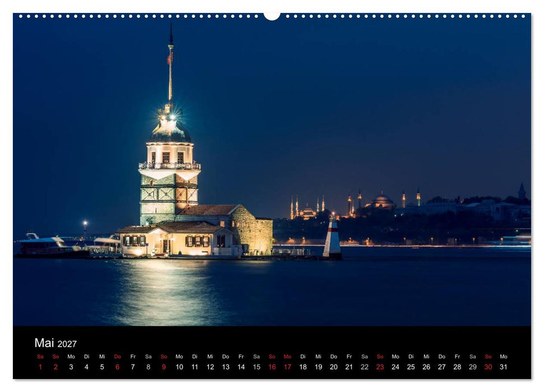Click on date 3 in the day row
The height and width of the screenshot is (392, 544).
[71, 367]
